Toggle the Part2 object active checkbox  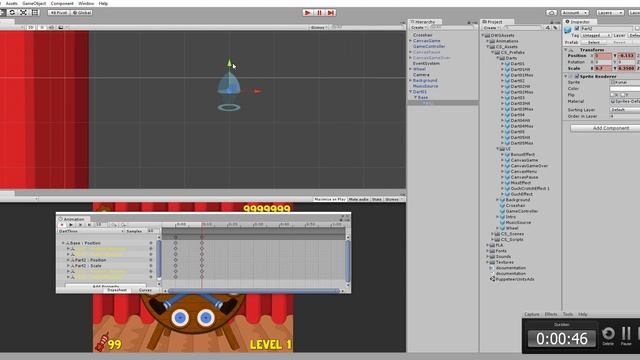[x=577, y=29]
